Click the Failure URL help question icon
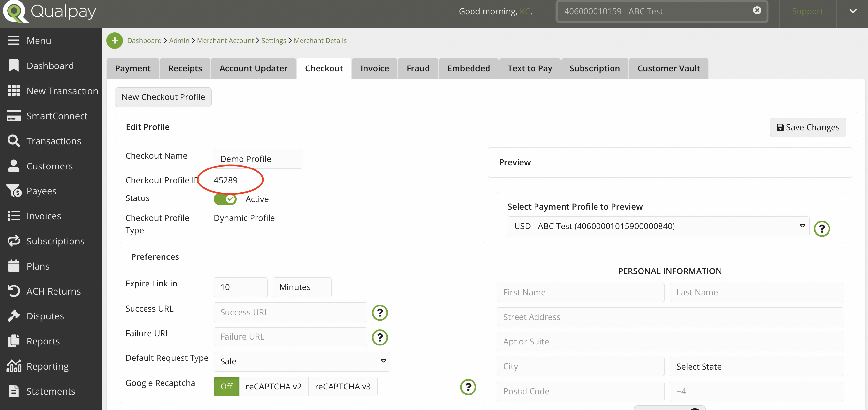The height and width of the screenshot is (410, 868). coord(380,337)
